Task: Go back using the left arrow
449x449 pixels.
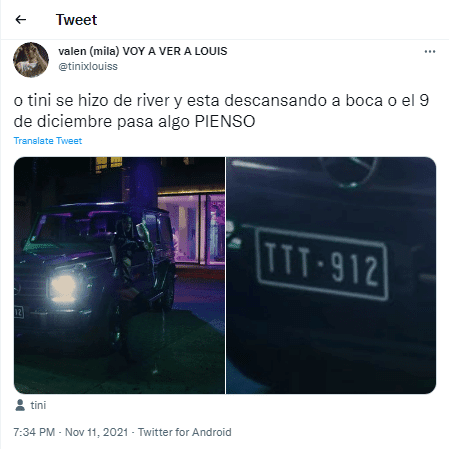Action: (21, 20)
